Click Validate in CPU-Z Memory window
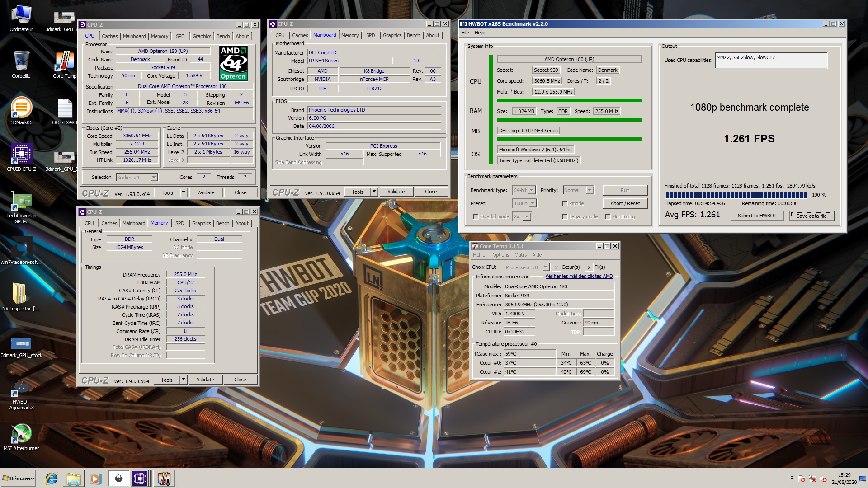 (205, 380)
